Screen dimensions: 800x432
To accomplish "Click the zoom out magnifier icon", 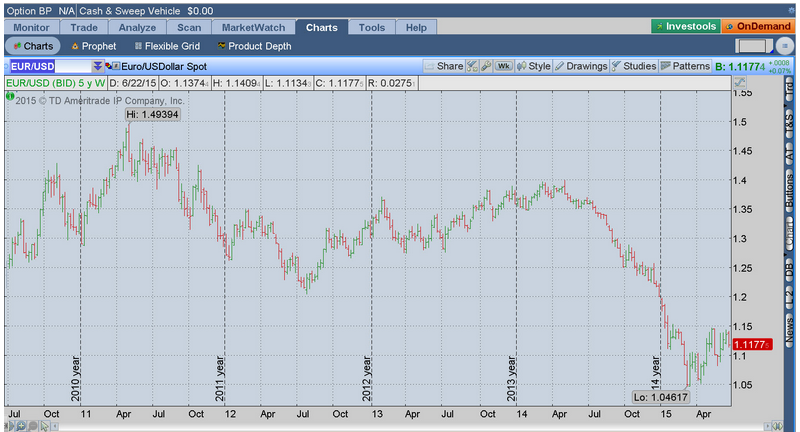I will pyautogui.click(x=33, y=426).
